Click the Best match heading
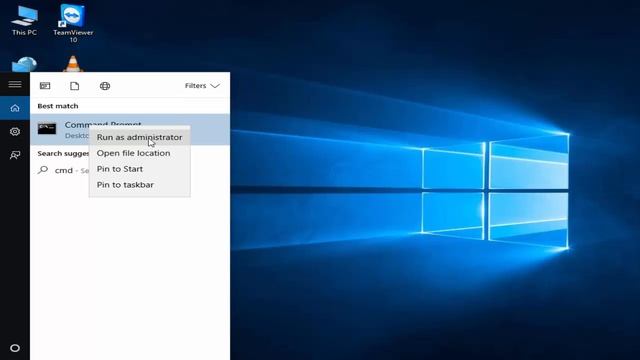Viewport: 640px width, 360px height. click(58, 106)
